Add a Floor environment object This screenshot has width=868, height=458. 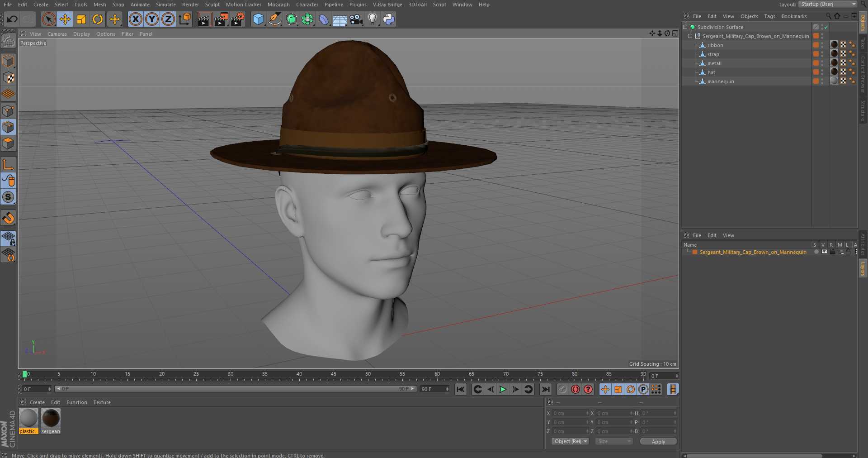(x=340, y=19)
